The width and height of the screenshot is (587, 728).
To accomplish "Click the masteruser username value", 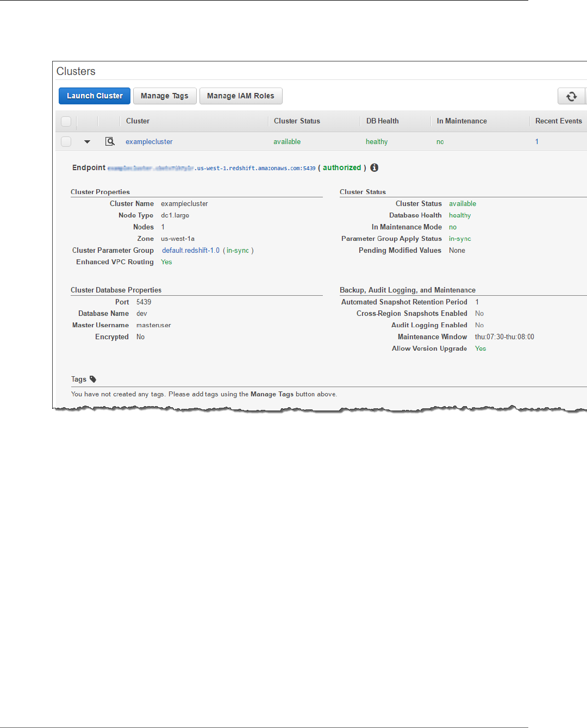I will 154,325.
